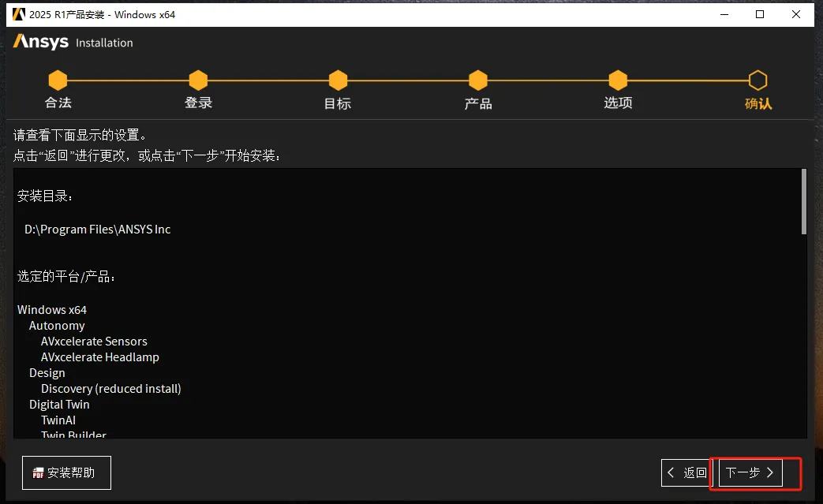Click the 选项 step hexagon icon
Viewport: 823px width, 504px height.
tap(619, 80)
